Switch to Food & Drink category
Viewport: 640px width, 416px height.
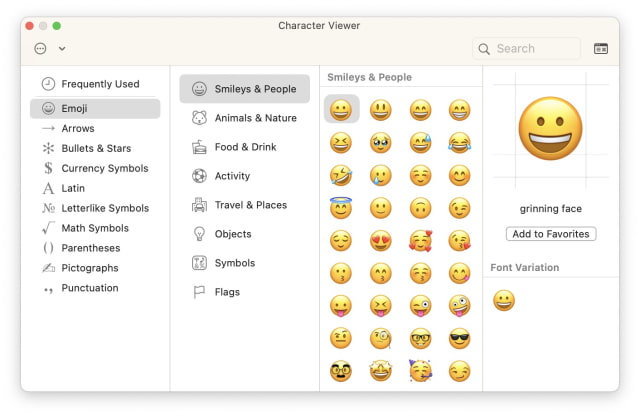pyautogui.click(x=245, y=147)
